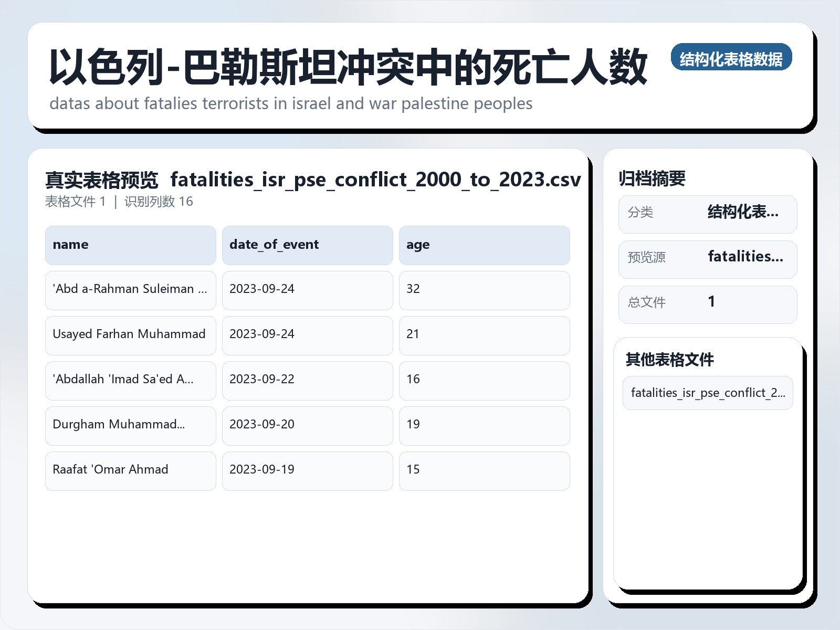Open the file chip under 其他表格文件
The width and height of the screenshot is (840, 630).
pos(707,393)
